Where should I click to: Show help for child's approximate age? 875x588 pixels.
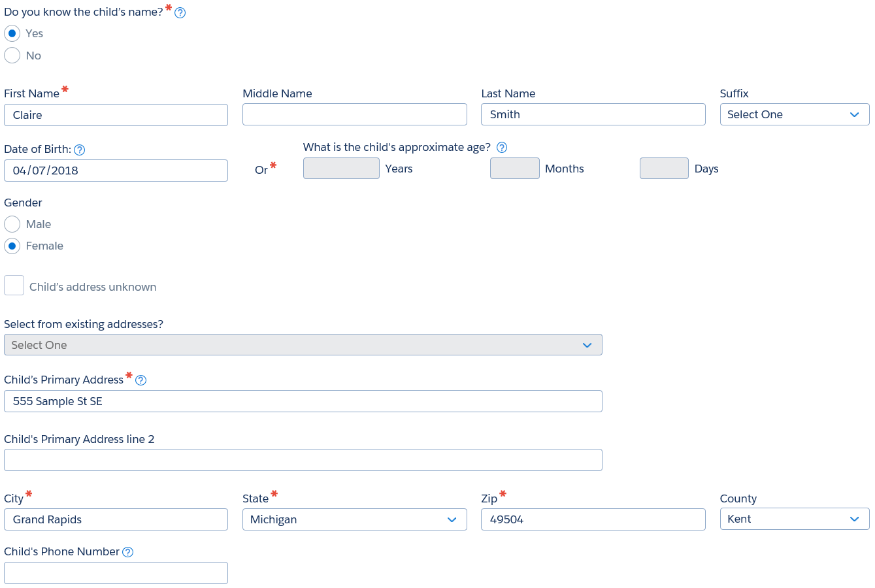(502, 148)
